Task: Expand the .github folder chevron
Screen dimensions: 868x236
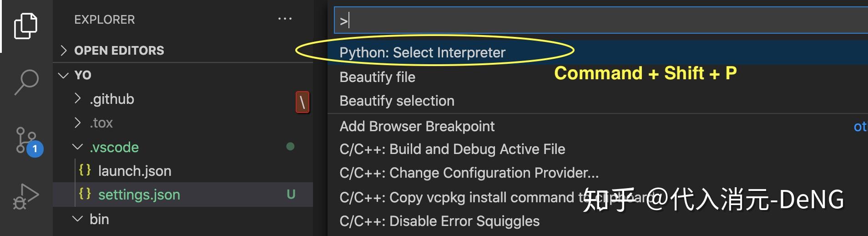Action: (78, 98)
